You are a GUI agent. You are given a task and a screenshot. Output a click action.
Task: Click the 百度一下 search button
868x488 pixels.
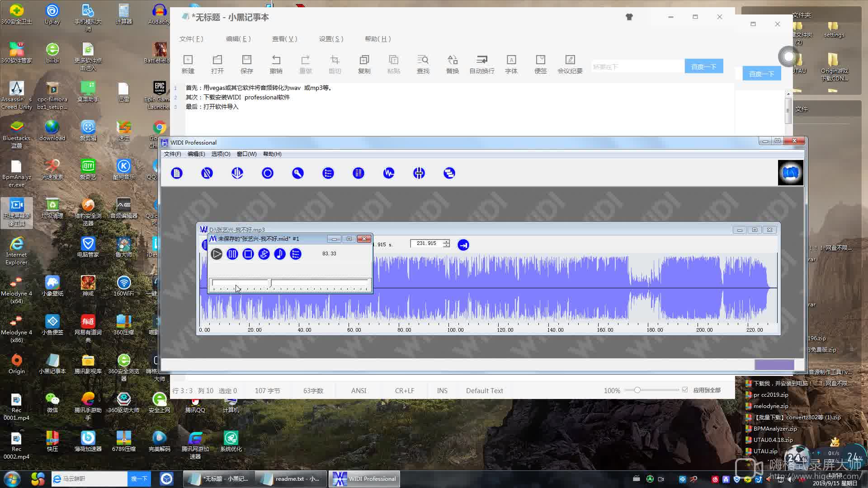click(x=703, y=66)
